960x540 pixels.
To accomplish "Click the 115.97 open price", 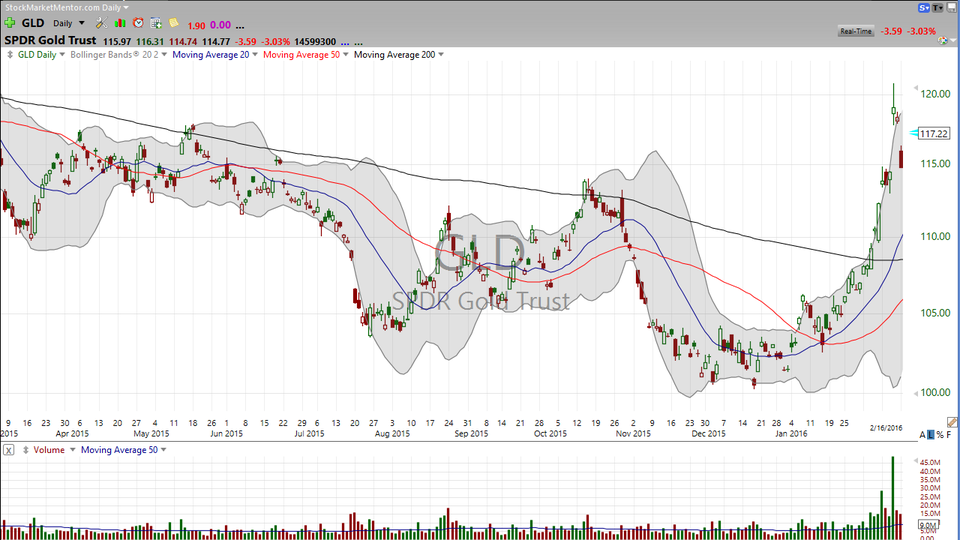I will point(118,42).
